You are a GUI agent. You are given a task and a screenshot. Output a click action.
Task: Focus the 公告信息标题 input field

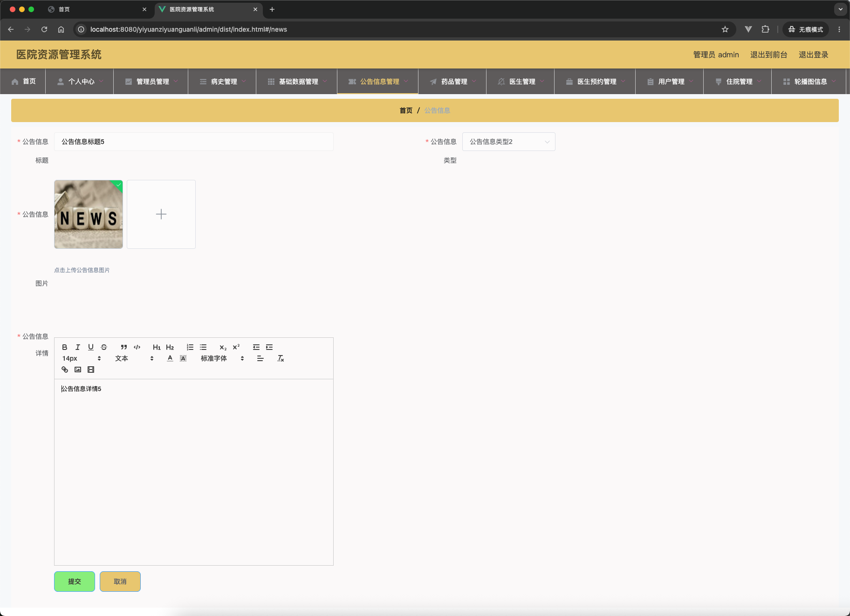(x=194, y=142)
